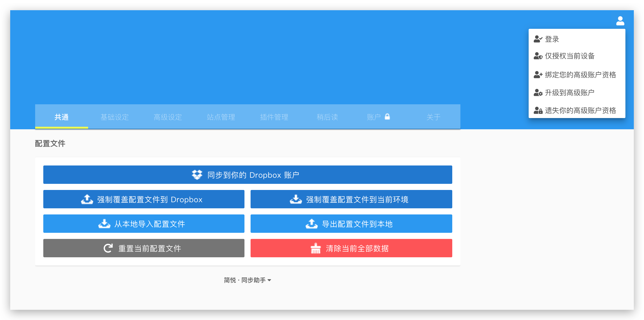Click the 配置文件 section heading
644x320 pixels.
coord(50,144)
